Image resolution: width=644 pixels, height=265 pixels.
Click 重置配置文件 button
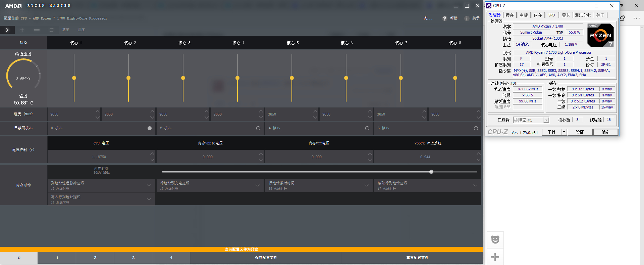[417, 258]
